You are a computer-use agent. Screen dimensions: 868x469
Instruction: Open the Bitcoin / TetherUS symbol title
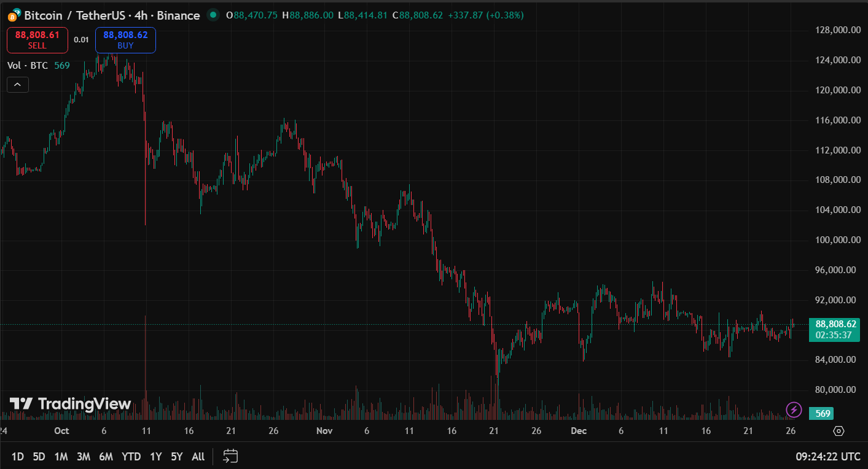click(x=112, y=15)
